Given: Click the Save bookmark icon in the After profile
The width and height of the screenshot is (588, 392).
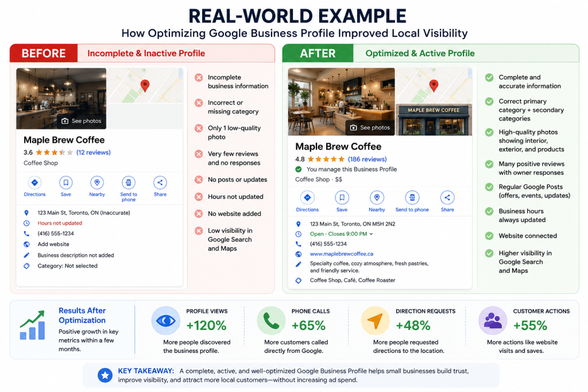Looking at the screenshot, I should [342, 197].
